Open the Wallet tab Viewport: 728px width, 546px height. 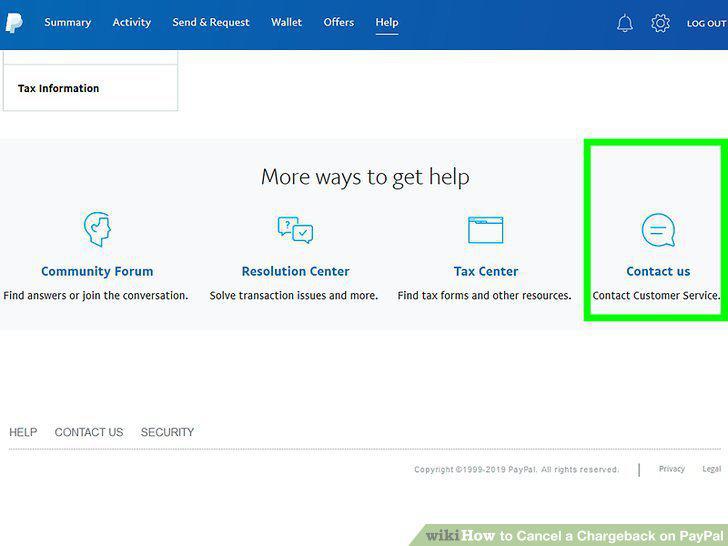(286, 22)
